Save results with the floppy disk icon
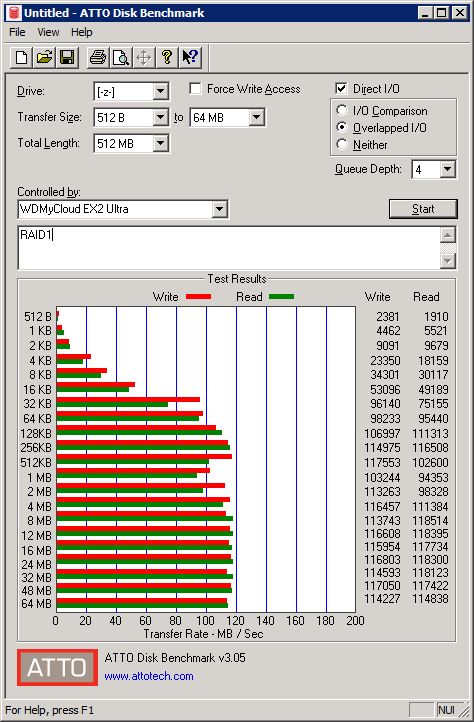474x722 pixels. [67, 58]
